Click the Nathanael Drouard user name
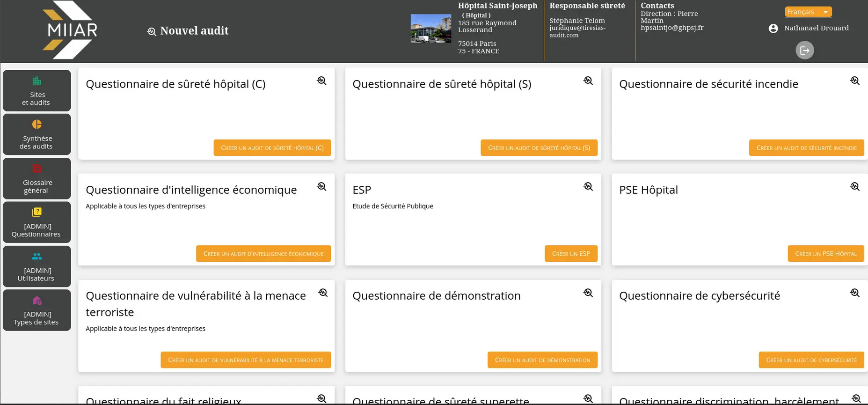This screenshot has width=868, height=405. 817,28
